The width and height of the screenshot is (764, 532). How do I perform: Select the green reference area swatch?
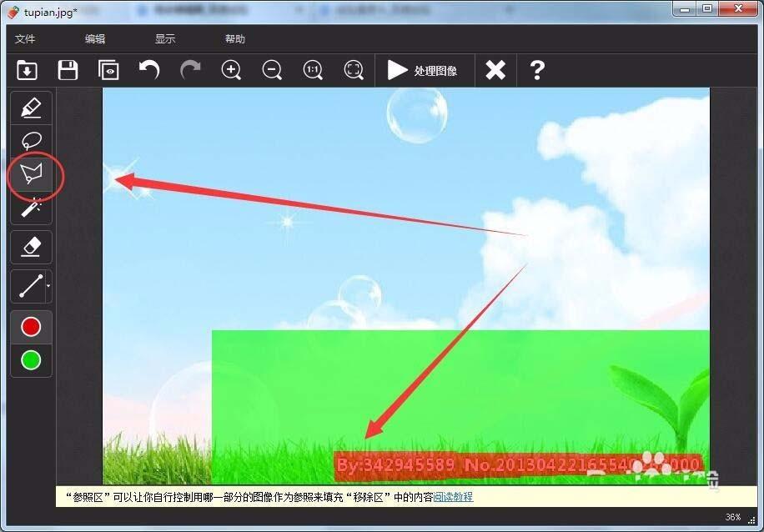pyautogui.click(x=30, y=360)
